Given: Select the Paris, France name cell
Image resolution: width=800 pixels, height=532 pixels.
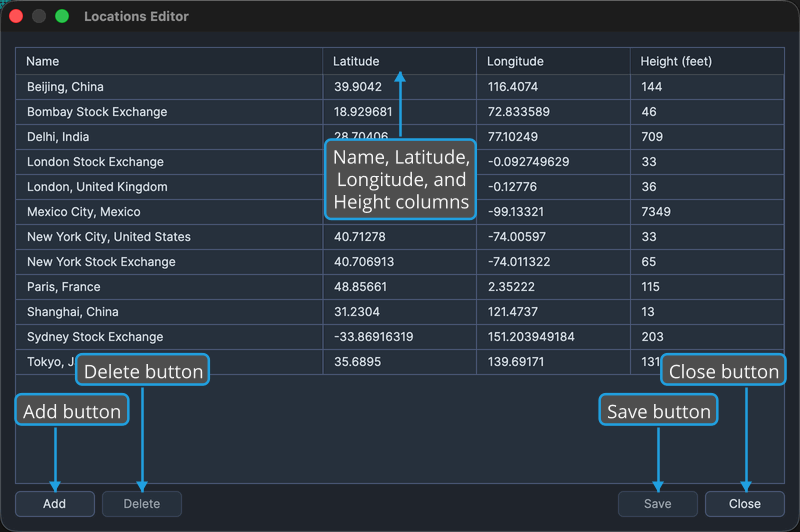Looking at the screenshot, I should point(169,287).
